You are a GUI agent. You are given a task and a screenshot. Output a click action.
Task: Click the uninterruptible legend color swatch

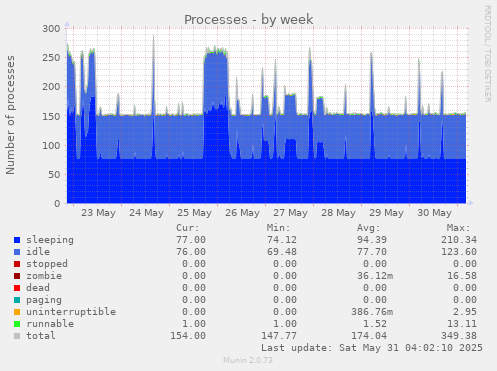17,312
